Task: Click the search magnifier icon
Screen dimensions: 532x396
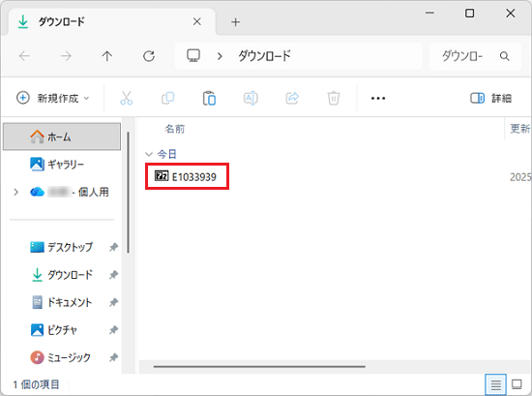Action: coord(505,56)
